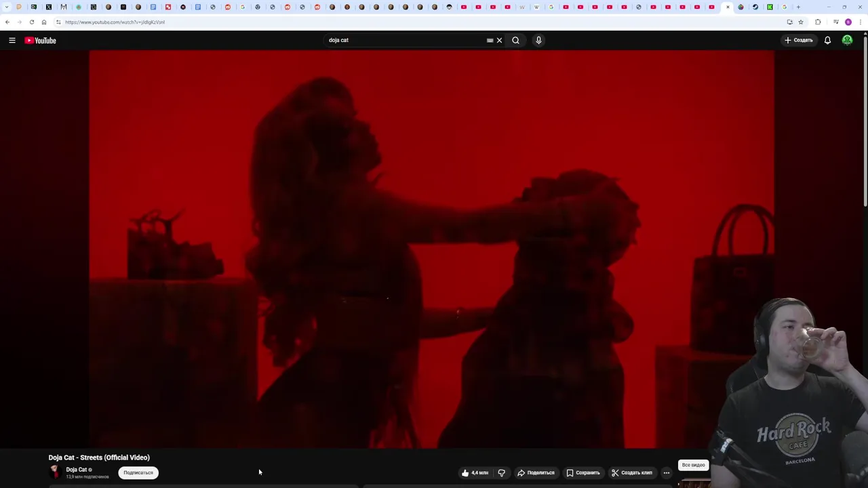Open the YouTube account avatar menu

click(x=847, y=40)
